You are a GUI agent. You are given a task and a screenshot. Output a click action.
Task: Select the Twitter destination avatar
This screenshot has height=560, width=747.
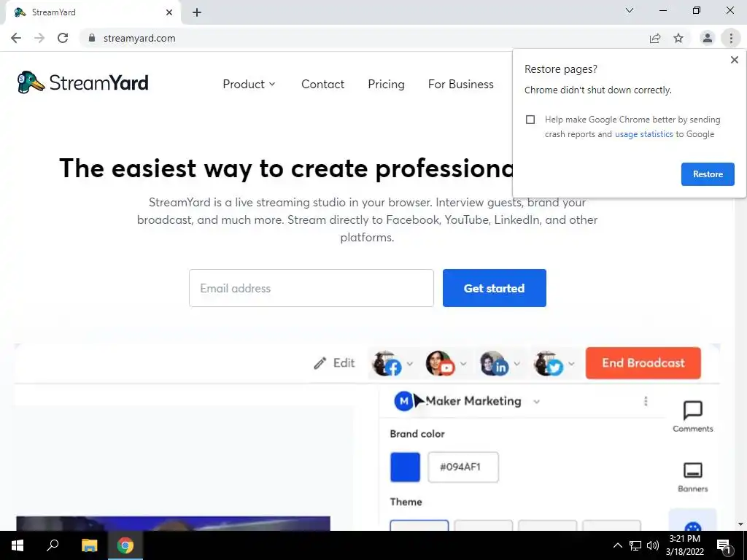(x=549, y=364)
